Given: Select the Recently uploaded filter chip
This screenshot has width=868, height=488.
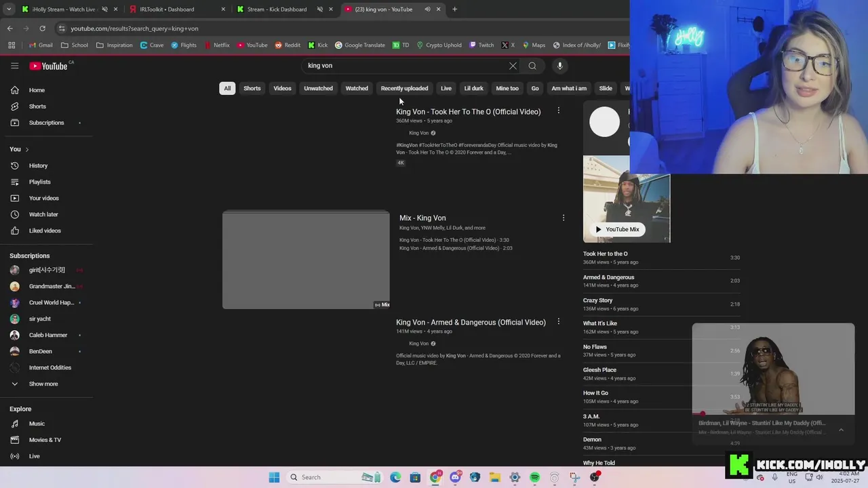Looking at the screenshot, I should 404,88.
